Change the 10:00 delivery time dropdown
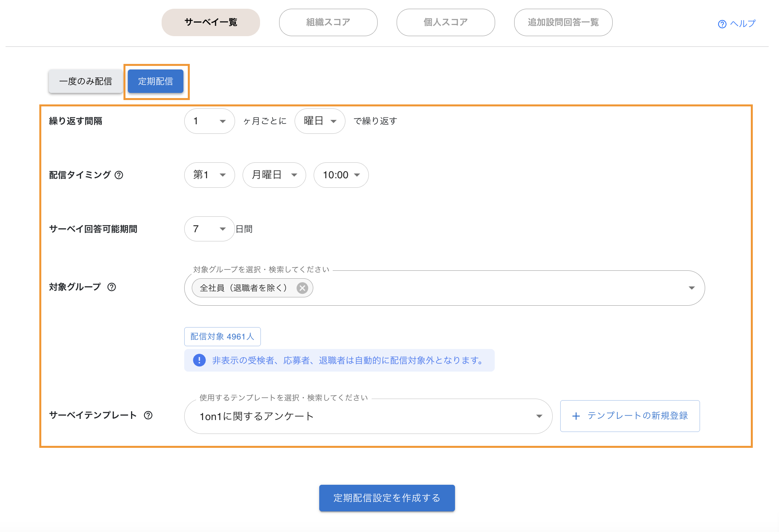Screen dimensions: 779x532 (x=341, y=175)
